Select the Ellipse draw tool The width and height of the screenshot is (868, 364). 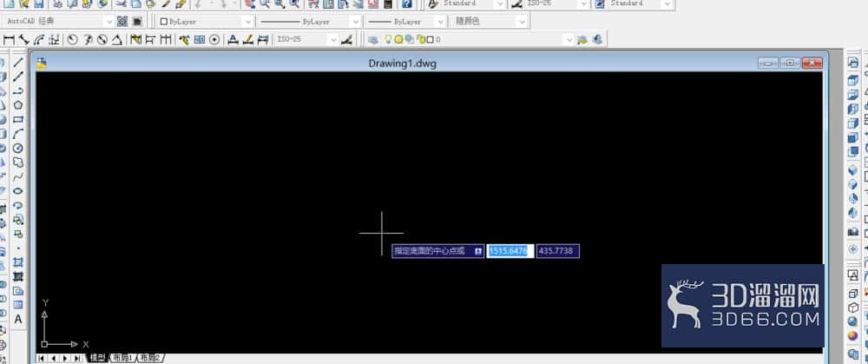18,191
